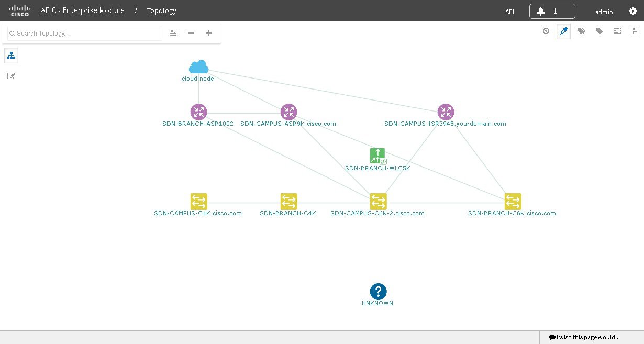This screenshot has height=344, width=644.
Task: Save the topology layout with floppy icon
Action: (x=635, y=31)
